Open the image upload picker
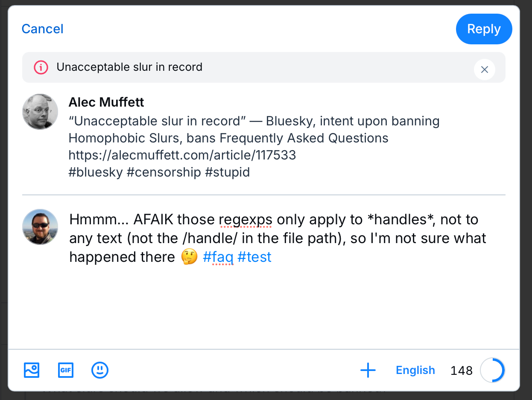Screen dimensions: 532x400 coord(32,370)
